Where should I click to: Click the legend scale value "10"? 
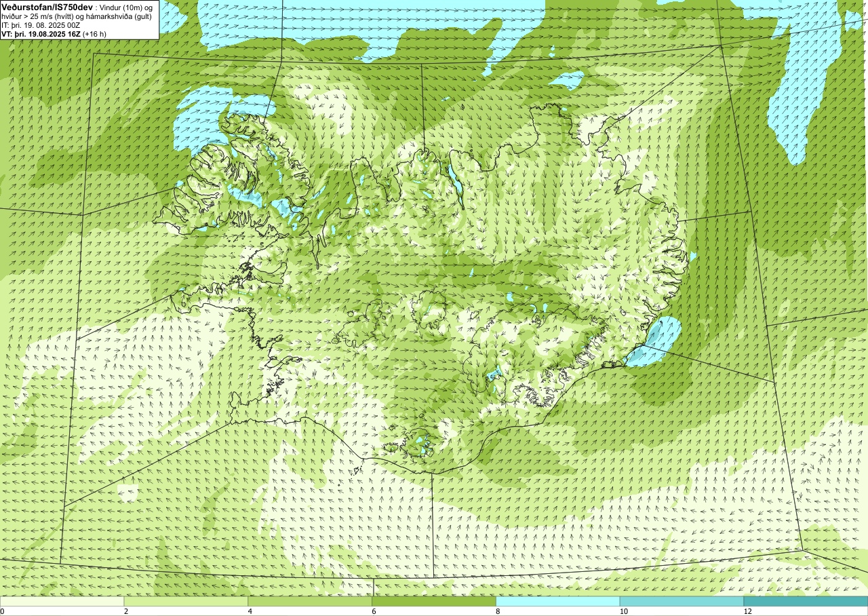tap(624, 611)
